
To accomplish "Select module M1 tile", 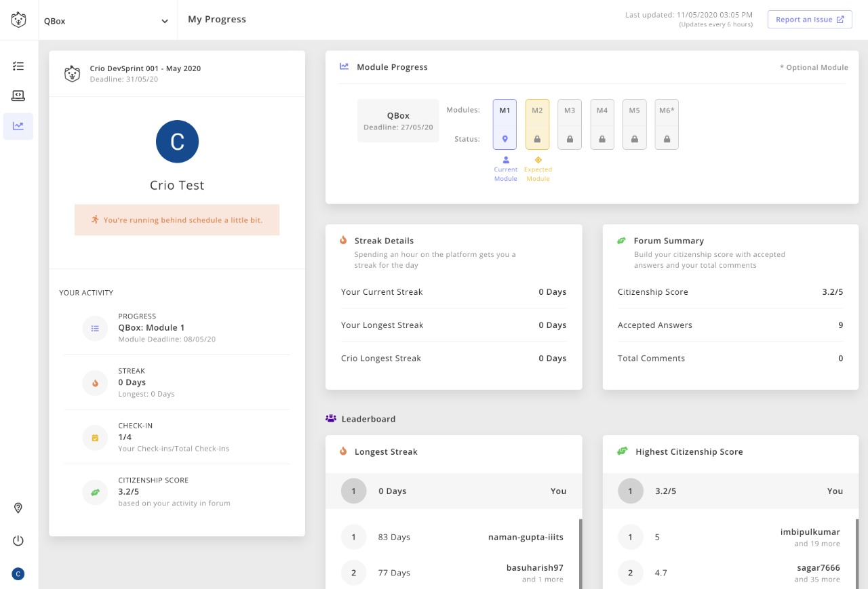I will (x=505, y=124).
